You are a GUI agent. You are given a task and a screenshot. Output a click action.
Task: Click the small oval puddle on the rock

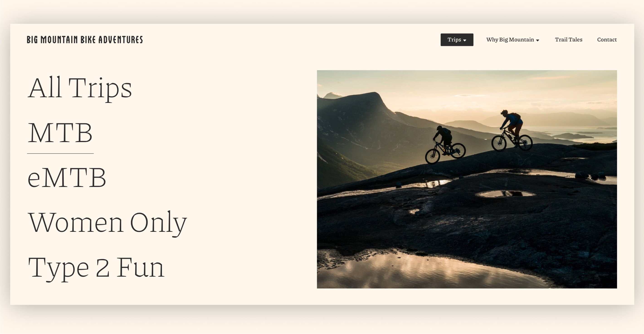pyautogui.click(x=505, y=194)
